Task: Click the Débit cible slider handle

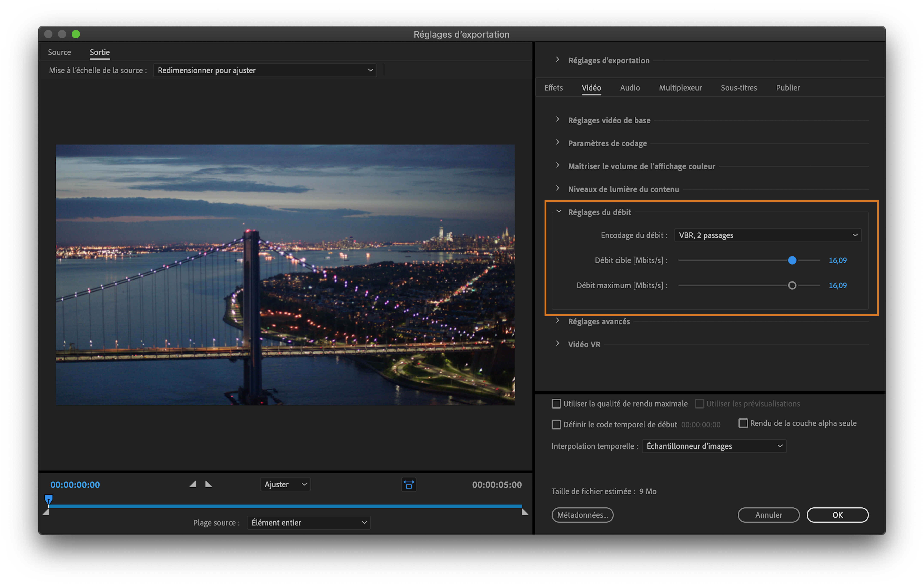Action: (792, 260)
